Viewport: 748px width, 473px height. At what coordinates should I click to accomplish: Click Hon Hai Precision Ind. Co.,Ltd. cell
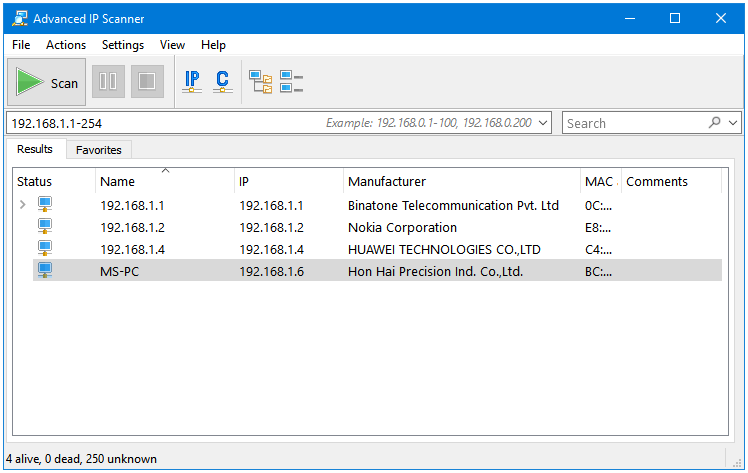tap(436, 271)
